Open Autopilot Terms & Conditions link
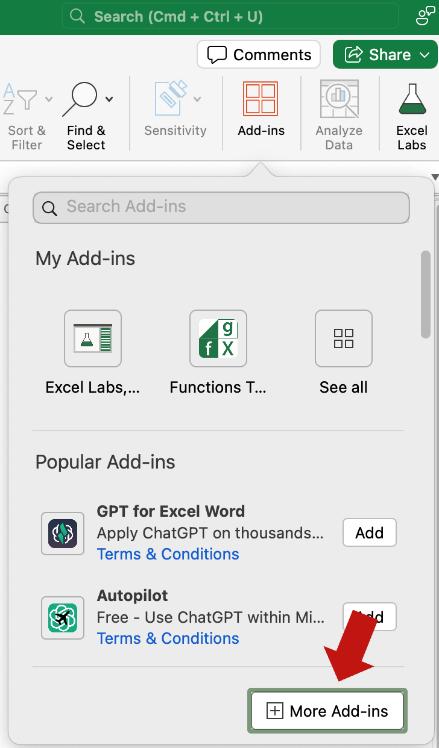 (168, 638)
